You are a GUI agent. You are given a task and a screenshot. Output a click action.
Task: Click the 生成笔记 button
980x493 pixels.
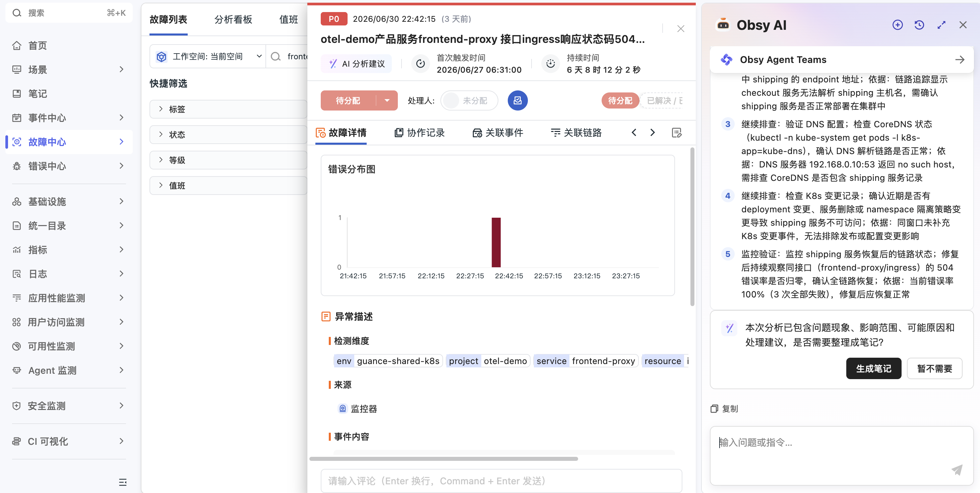tap(873, 368)
